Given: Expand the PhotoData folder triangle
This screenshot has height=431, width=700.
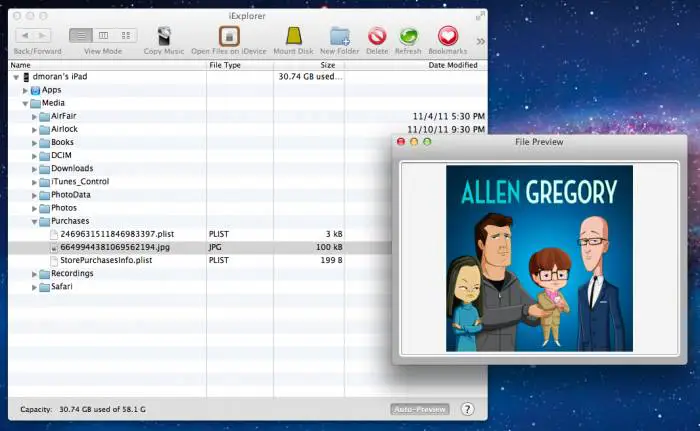Looking at the screenshot, I should coord(34,195).
